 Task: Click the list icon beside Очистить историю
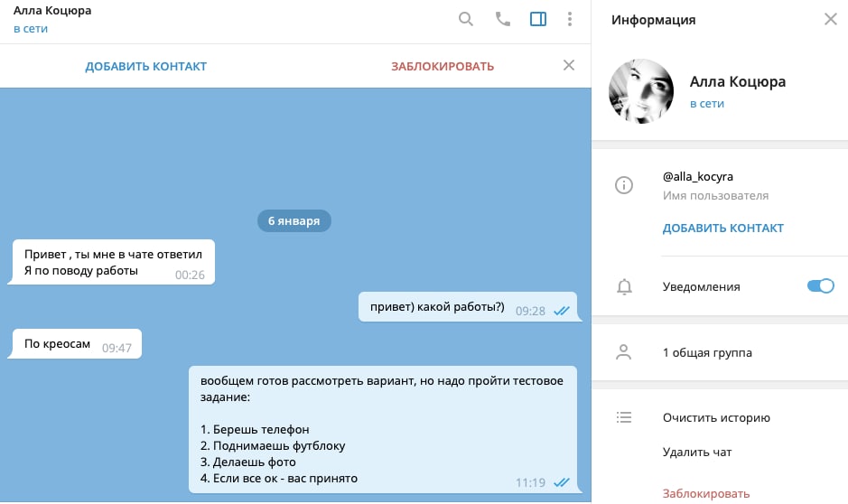623,417
